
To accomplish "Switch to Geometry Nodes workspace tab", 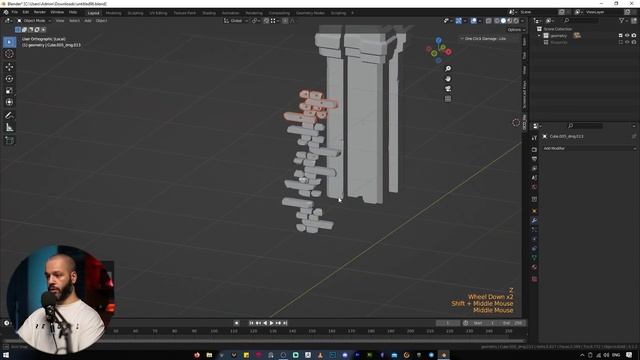I will 310,13.
